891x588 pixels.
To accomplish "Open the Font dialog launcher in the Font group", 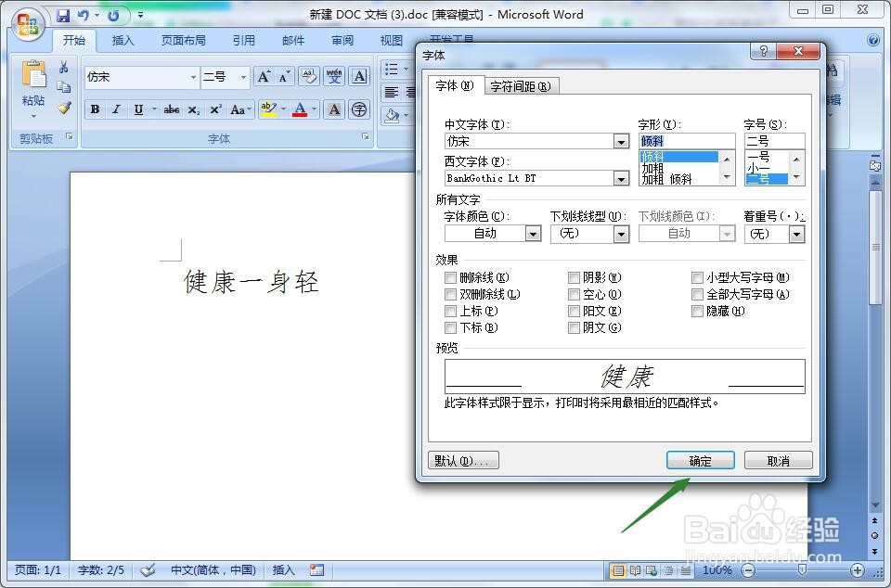I will pos(365,137).
